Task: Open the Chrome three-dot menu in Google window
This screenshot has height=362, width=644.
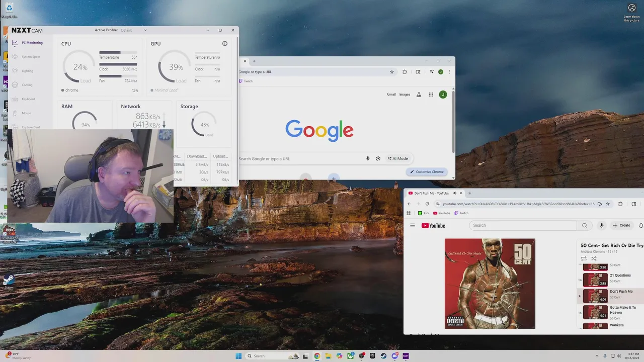Action: [450, 72]
